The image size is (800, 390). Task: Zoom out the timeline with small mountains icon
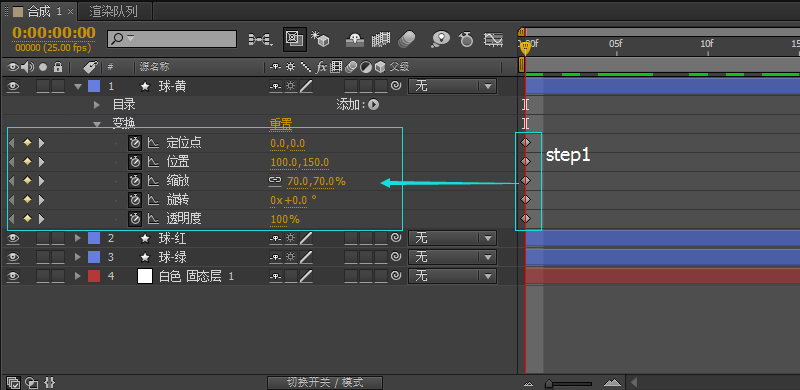[529, 383]
